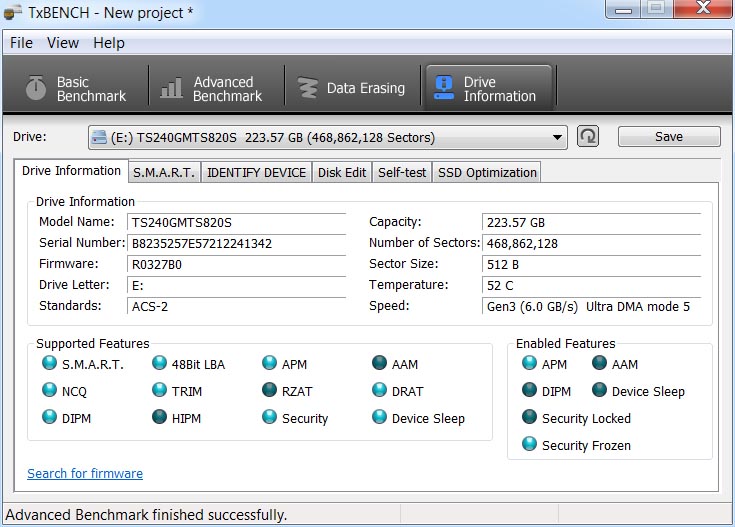The image size is (735, 527).
Task: Click Device Sleep indicator in Enabled Features
Action: pos(600,390)
